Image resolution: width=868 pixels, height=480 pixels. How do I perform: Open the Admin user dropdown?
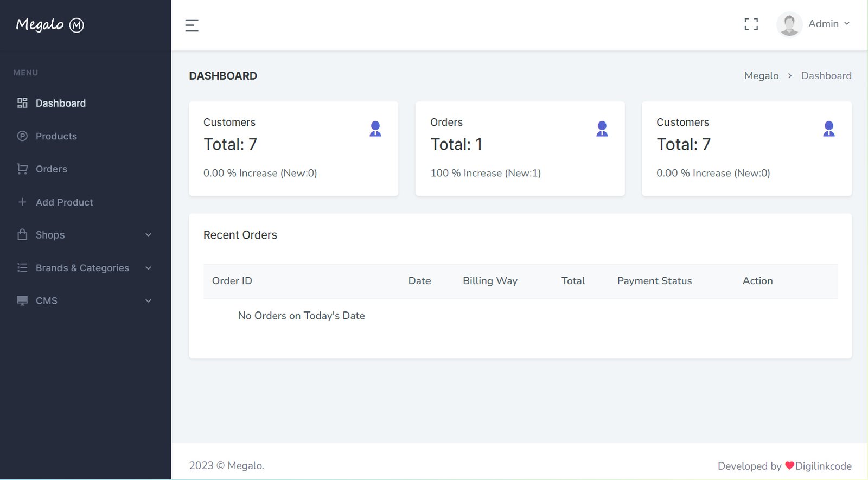click(x=828, y=24)
